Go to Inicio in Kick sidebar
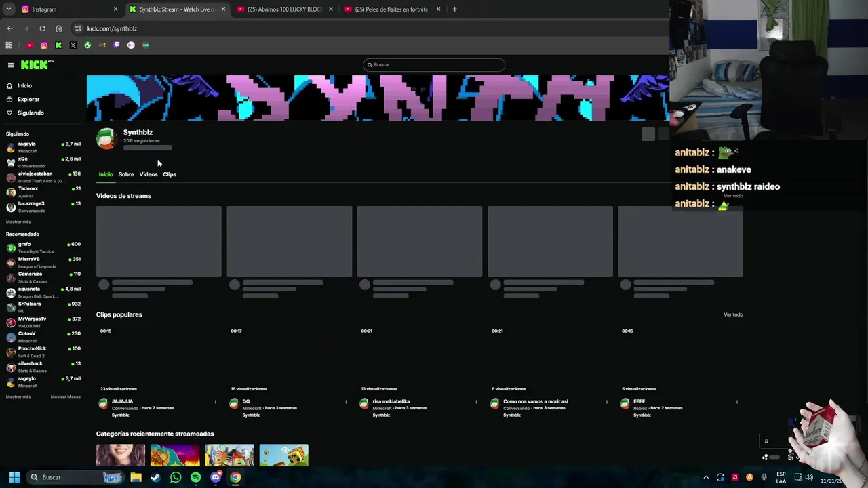 [24, 86]
